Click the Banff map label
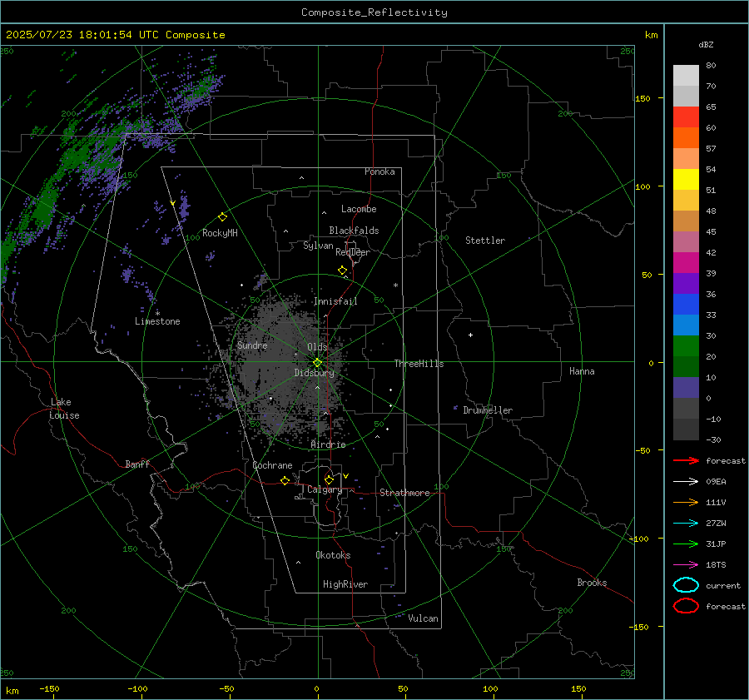The image size is (749, 700). [137, 464]
